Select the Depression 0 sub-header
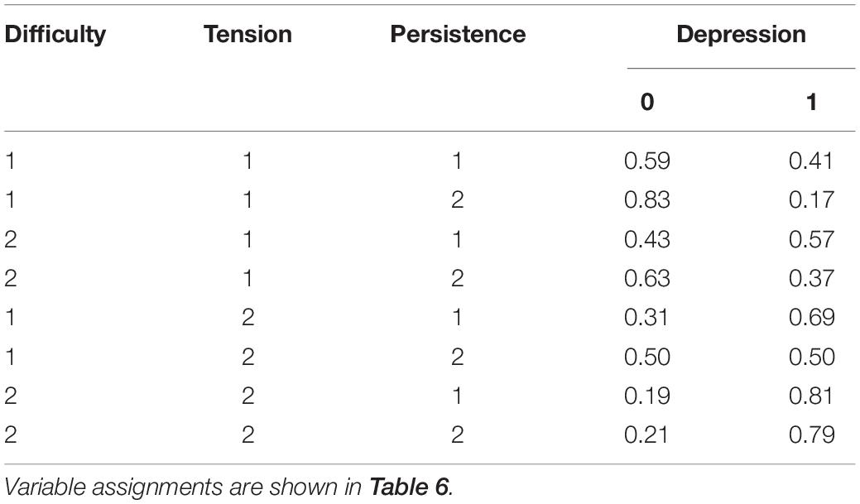Image resolution: width=860 pixels, height=504 pixels. (x=647, y=102)
